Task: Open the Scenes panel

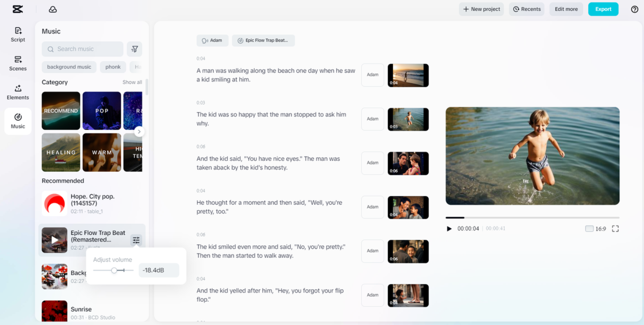Action: (x=18, y=63)
